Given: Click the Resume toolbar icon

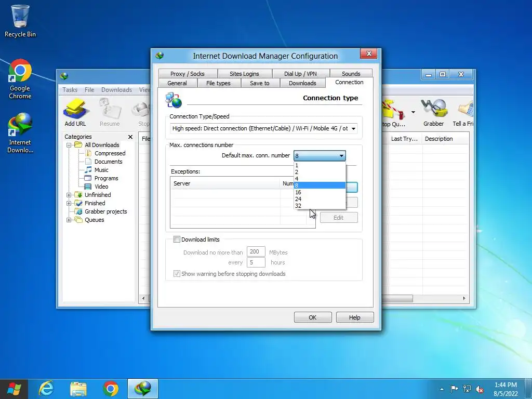Looking at the screenshot, I should (110, 112).
